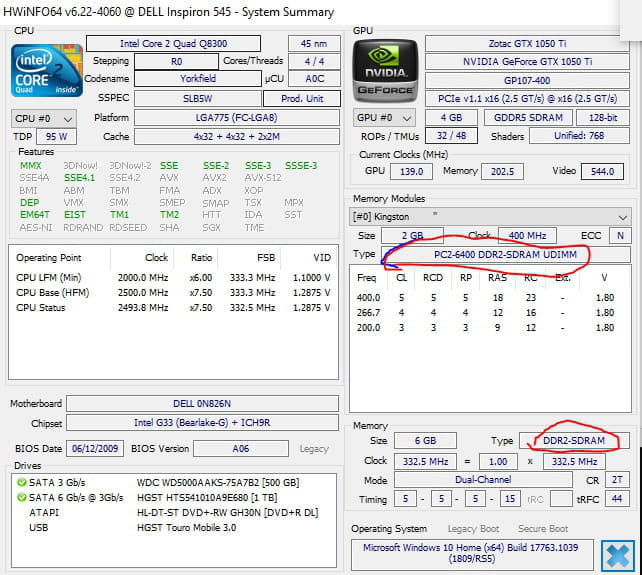Click the tRFC 44 field
The width and height of the screenshot is (642, 575).
617,499
